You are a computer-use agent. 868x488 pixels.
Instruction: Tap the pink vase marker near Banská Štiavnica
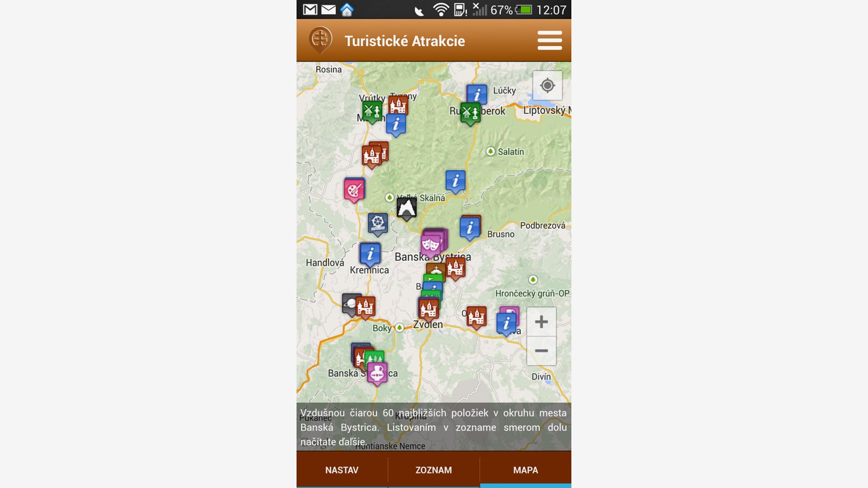(377, 373)
